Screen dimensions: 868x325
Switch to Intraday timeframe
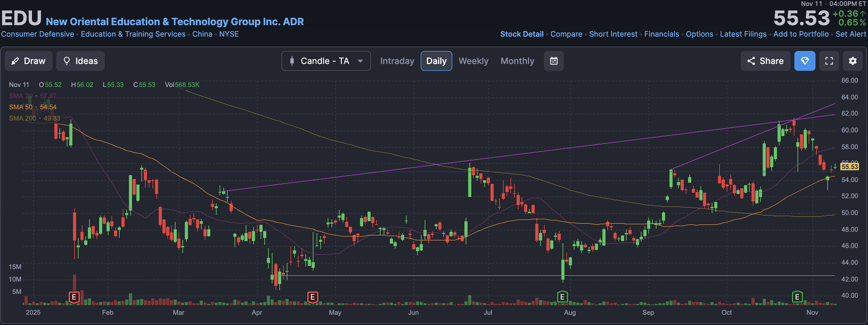coord(397,61)
